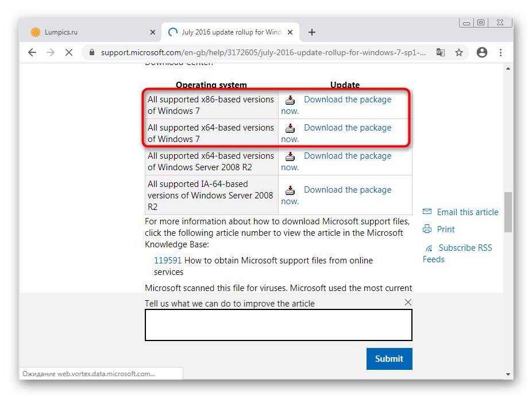This screenshot has height=398, width=532.
Task: Click download icon for x64 Windows 7
Action: (x=290, y=128)
